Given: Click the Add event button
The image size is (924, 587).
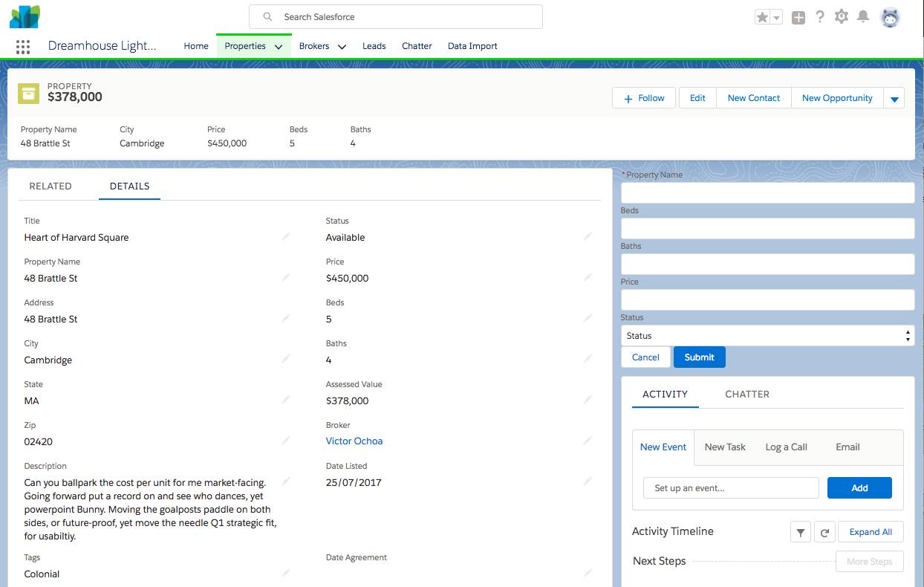Looking at the screenshot, I should tap(859, 488).
